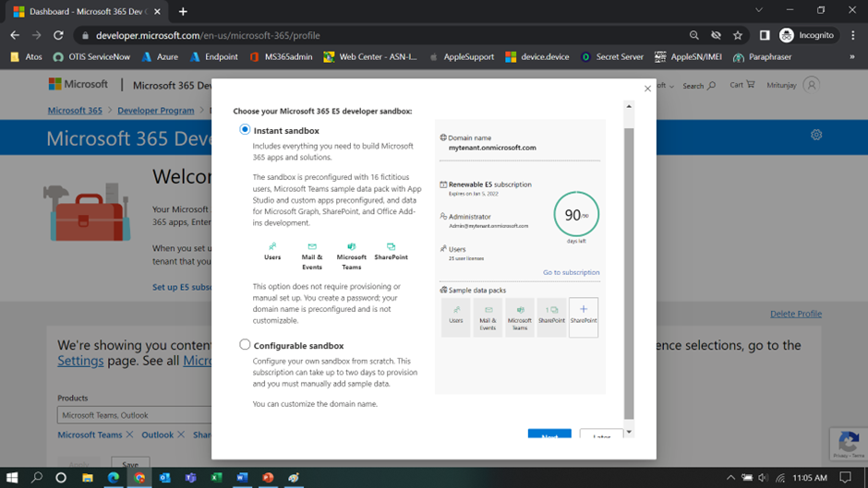Image resolution: width=868 pixels, height=488 pixels.
Task: Click the dialog scrollbar down arrow
Action: point(629,432)
